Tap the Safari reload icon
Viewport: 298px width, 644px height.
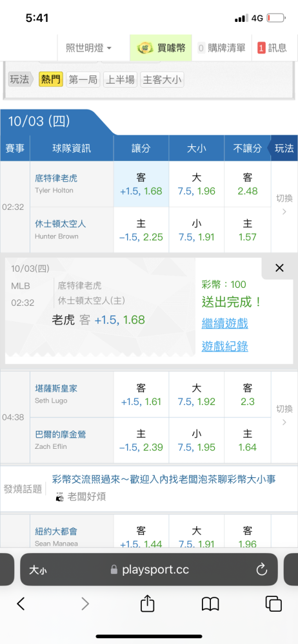(262, 569)
